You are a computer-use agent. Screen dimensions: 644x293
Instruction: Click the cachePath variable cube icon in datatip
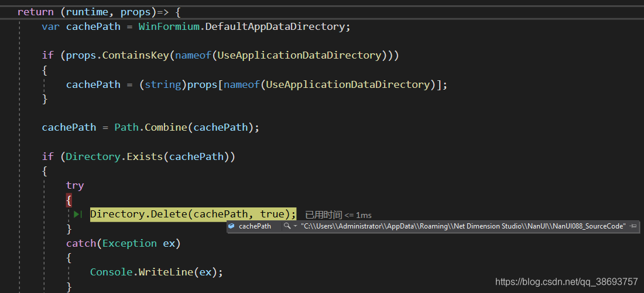coord(232,226)
